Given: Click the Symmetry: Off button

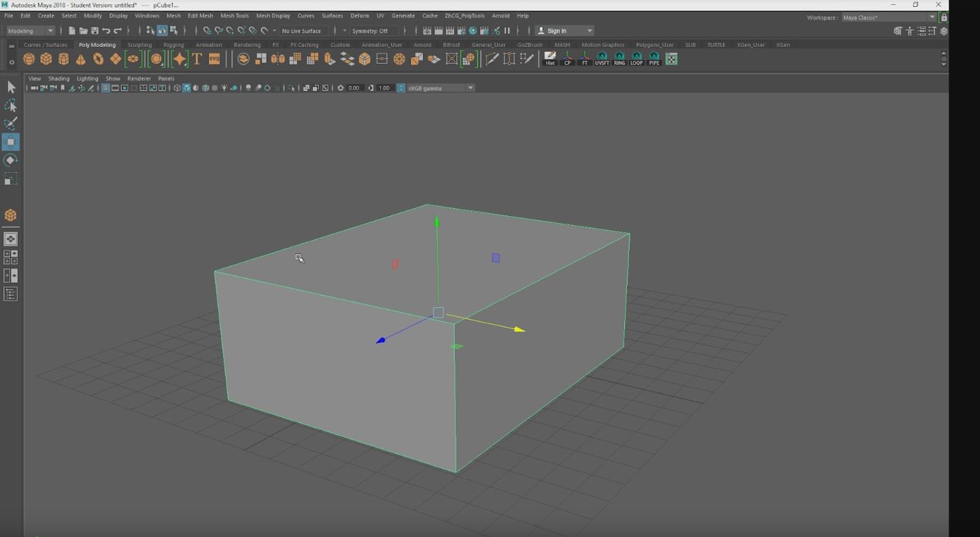Looking at the screenshot, I should [370, 31].
